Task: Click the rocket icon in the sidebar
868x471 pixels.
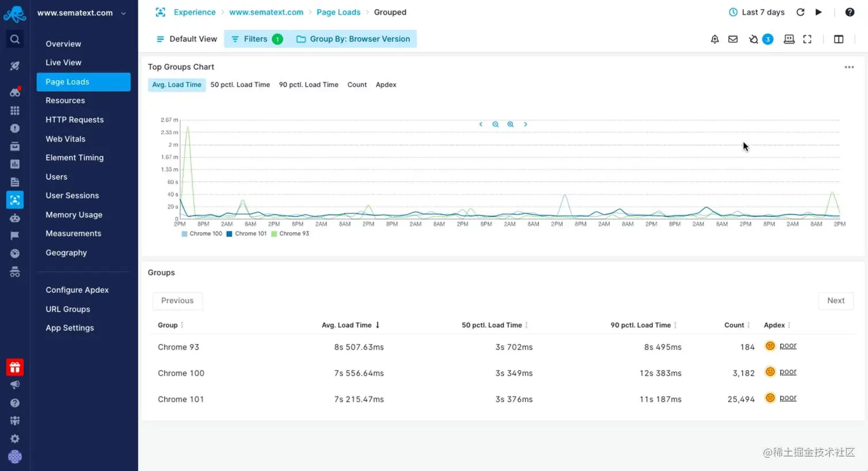Action: 15,66
